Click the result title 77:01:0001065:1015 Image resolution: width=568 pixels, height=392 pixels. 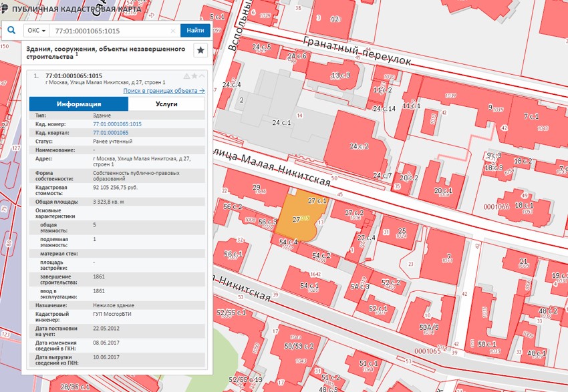[x=74, y=76]
